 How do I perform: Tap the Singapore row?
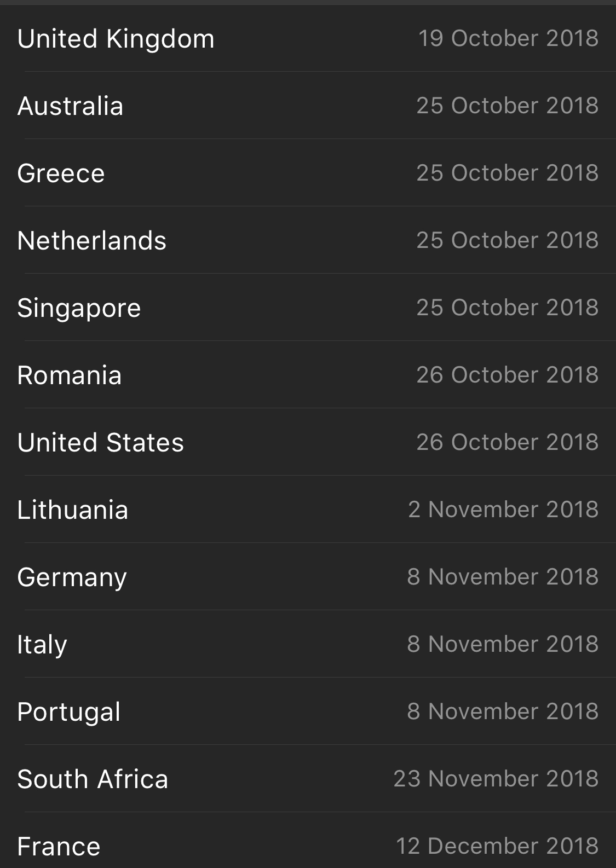[79, 308]
